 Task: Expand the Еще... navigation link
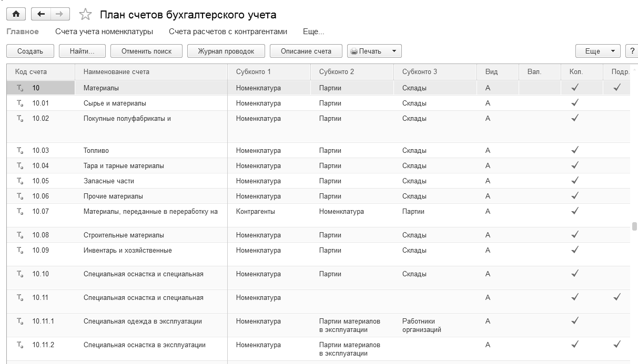tap(313, 32)
